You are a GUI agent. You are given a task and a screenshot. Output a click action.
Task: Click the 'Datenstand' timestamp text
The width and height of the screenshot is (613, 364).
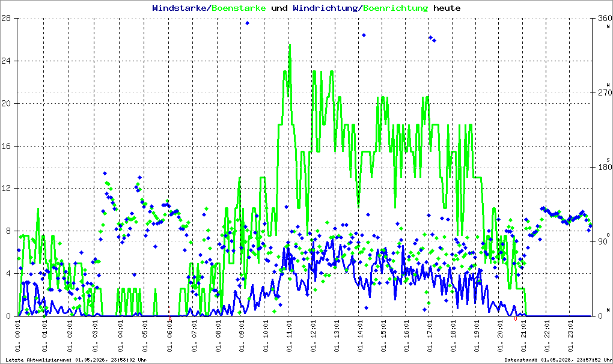coord(558,360)
